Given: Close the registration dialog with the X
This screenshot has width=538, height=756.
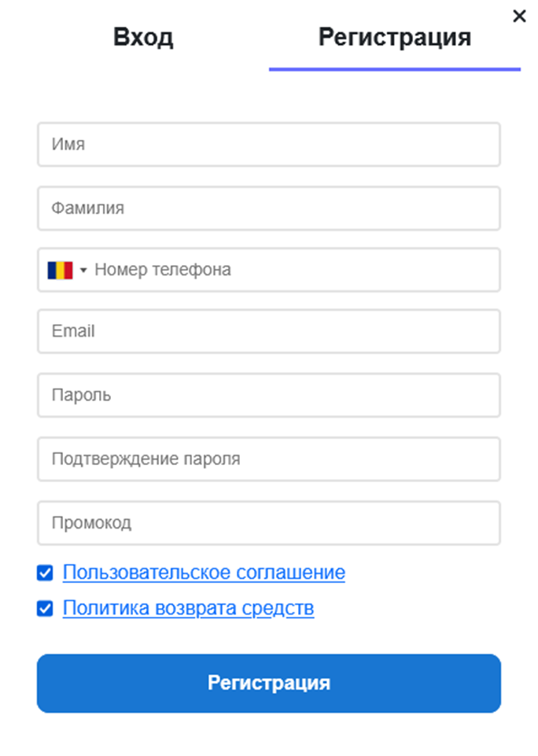Looking at the screenshot, I should (519, 17).
